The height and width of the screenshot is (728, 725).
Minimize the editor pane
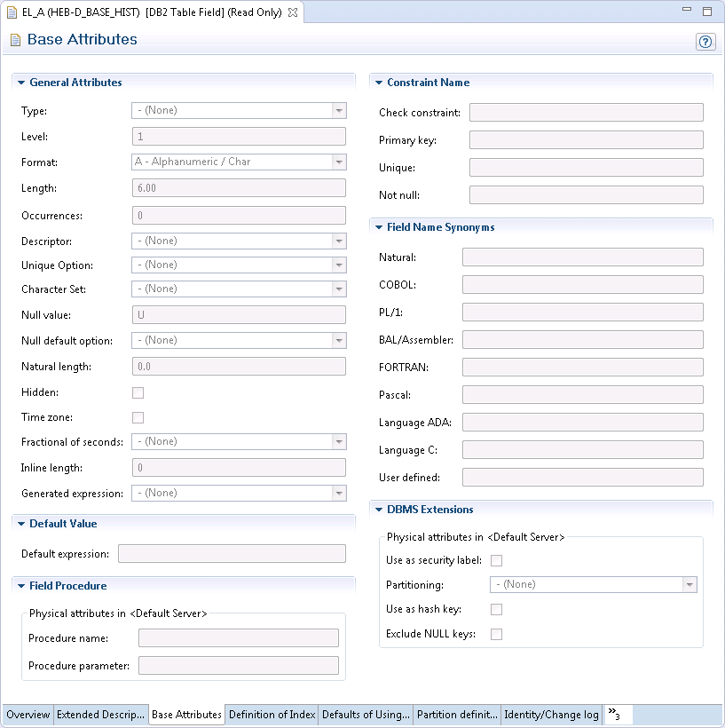click(688, 12)
